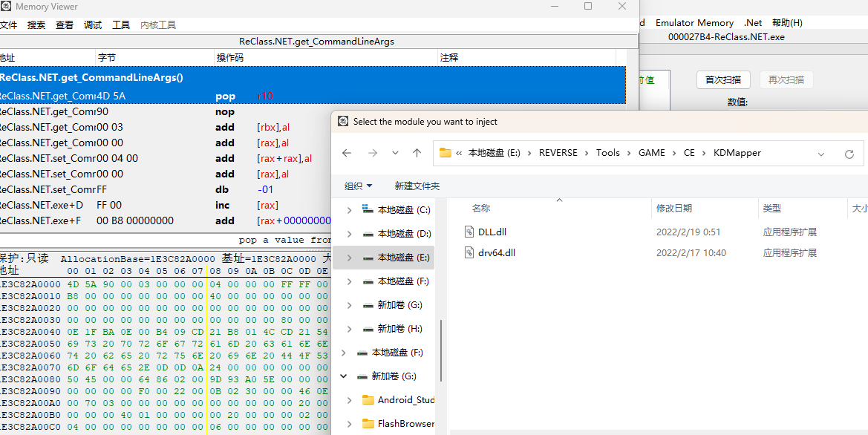This screenshot has height=435, width=868.
Task: Open the Emulator Memory menu
Action: click(694, 23)
